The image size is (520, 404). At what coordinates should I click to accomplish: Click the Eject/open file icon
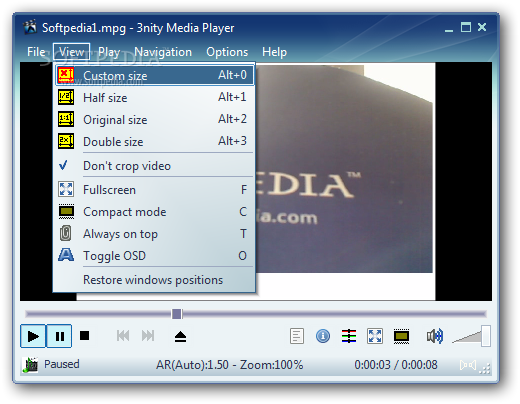point(180,336)
